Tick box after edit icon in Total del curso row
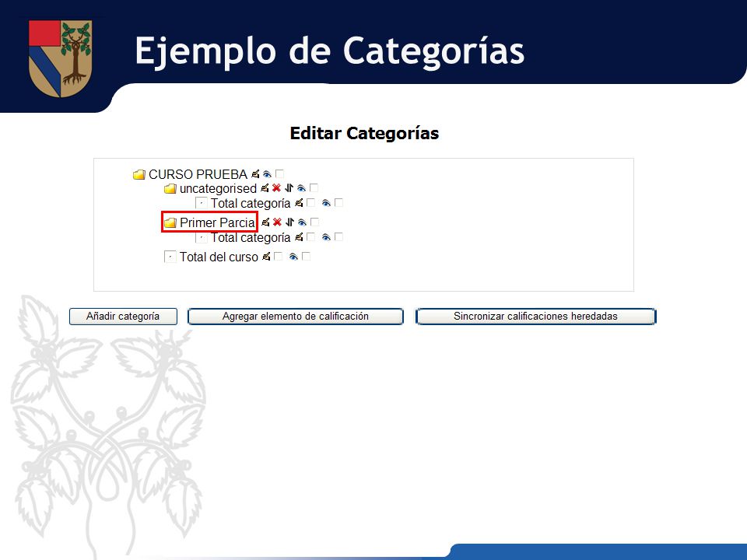The width and height of the screenshot is (747, 560). (x=279, y=257)
